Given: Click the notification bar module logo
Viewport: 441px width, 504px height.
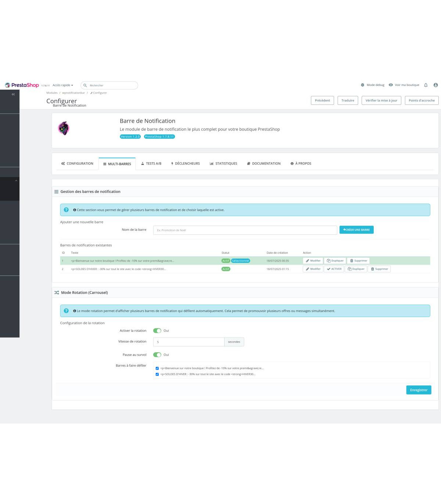Looking at the screenshot, I should click(x=64, y=128).
